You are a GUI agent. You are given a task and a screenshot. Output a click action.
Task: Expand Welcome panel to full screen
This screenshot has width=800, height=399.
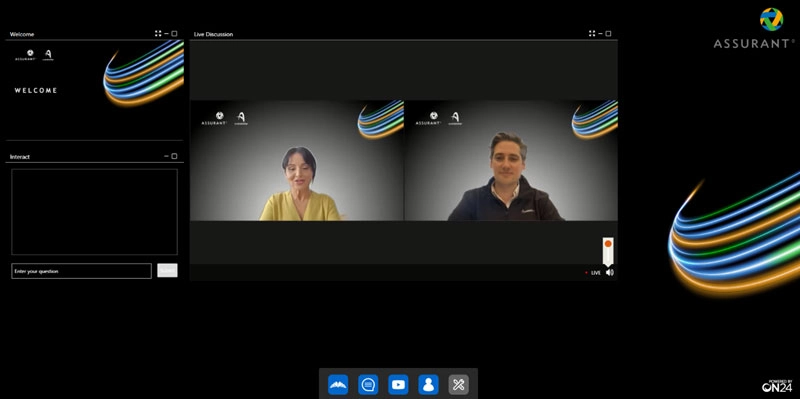coord(158,34)
